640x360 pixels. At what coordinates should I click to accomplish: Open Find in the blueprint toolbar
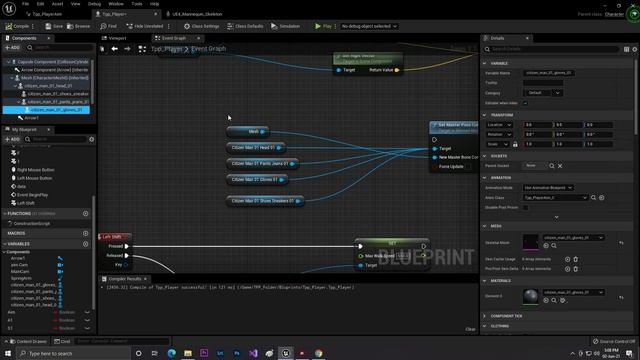[108, 26]
